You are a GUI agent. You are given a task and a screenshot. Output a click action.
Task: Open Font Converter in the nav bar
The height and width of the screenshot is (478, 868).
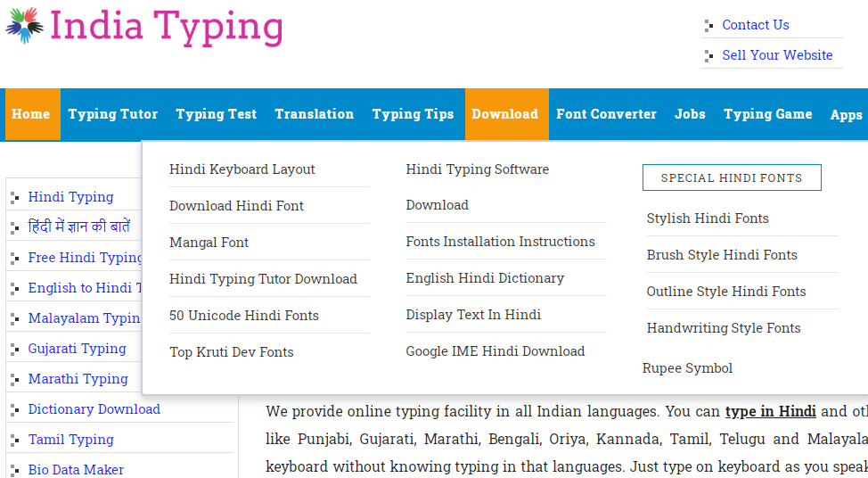coord(606,114)
